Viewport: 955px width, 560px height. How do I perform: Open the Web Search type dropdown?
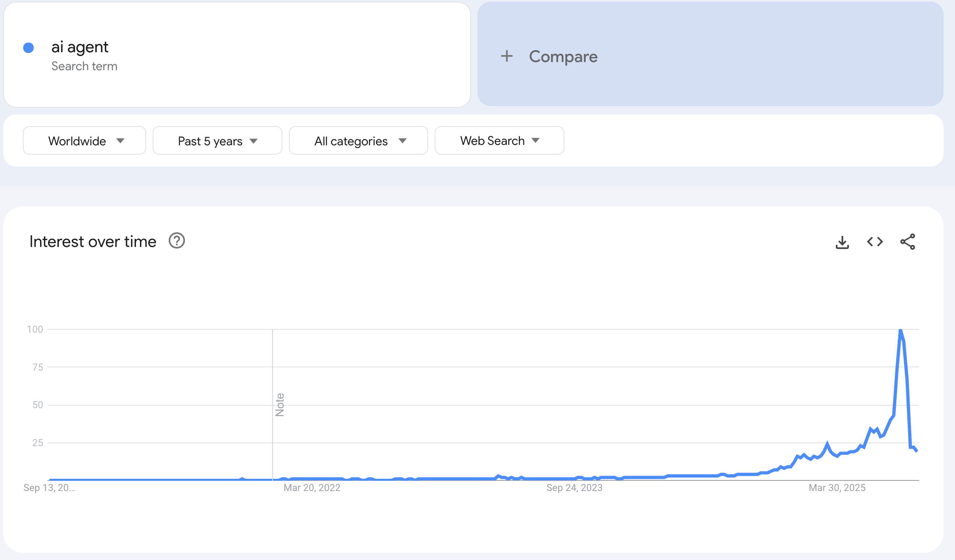pyautogui.click(x=500, y=140)
